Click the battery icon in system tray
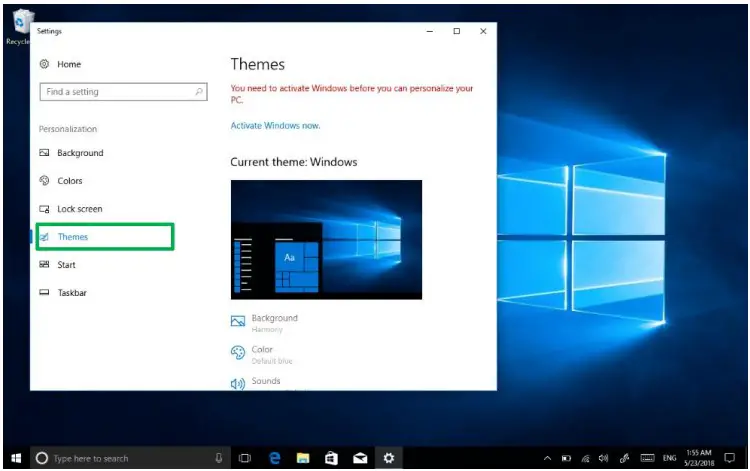This screenshot has height=471, width=750. click(566, 458)
